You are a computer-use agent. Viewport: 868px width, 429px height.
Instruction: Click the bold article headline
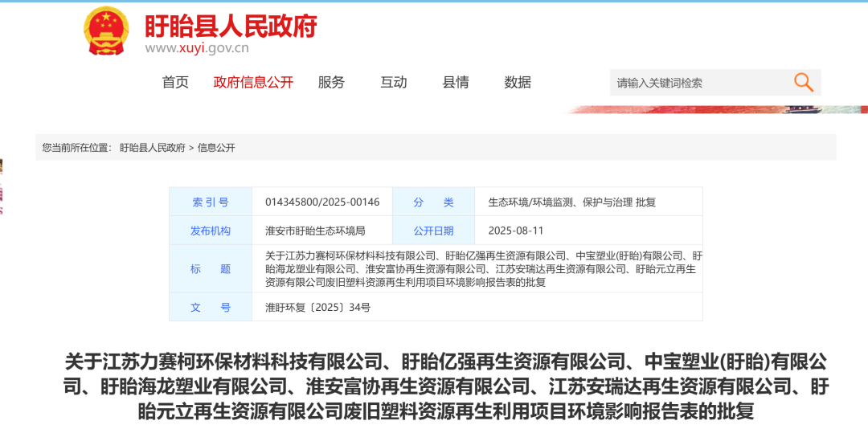(446, 386)
